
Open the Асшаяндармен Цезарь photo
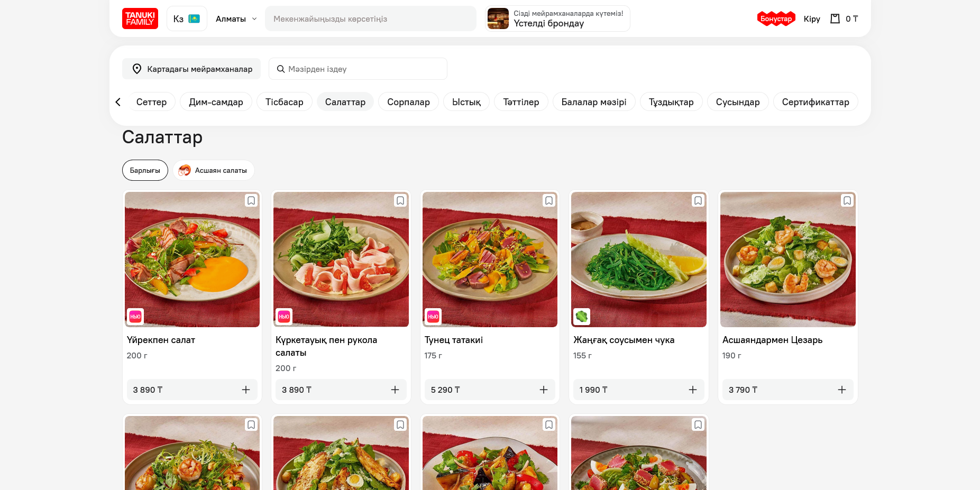pos(788,260)
